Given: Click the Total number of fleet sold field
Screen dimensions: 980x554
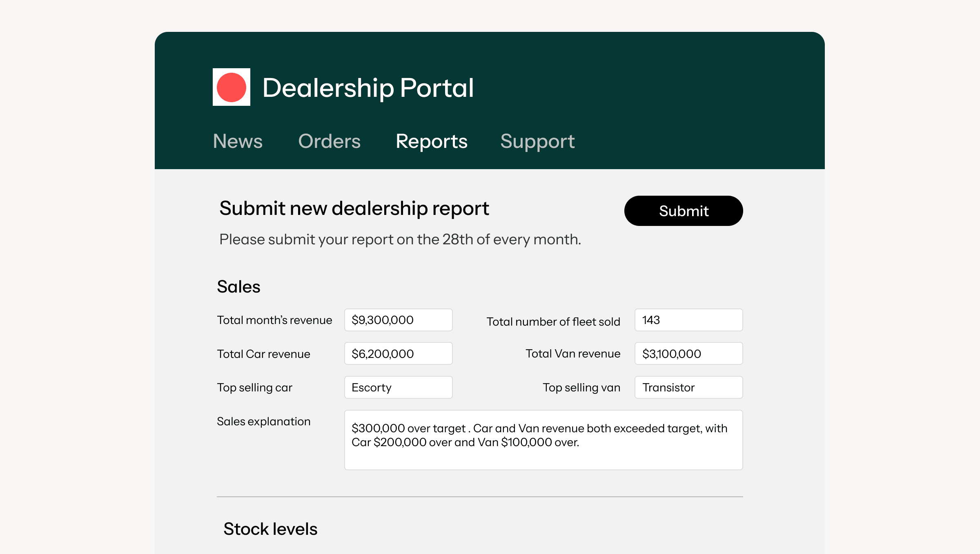Looking at the screenshot, I should [688, 320].
